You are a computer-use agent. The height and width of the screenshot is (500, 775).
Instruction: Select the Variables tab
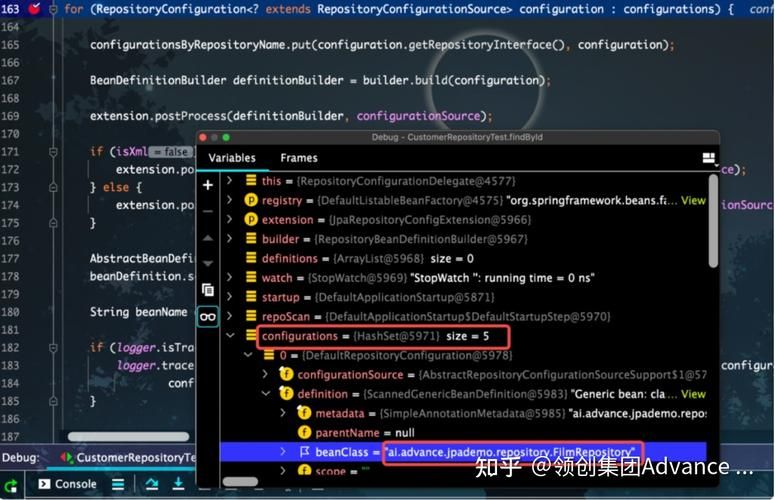point(232,158)
